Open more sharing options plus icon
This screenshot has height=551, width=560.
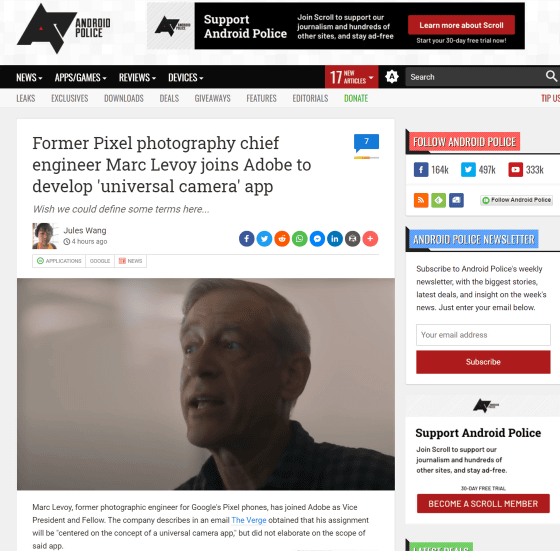point(370,239)
